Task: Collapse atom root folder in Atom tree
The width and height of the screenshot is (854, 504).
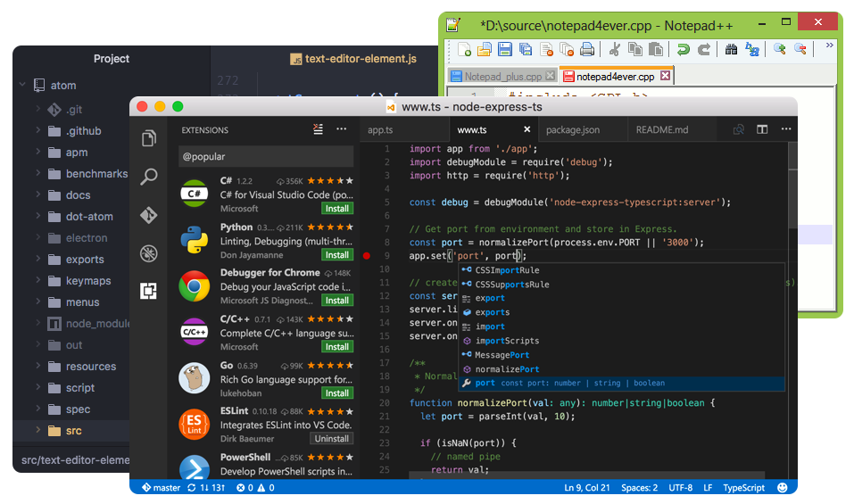Action: (x=23, y=85)
